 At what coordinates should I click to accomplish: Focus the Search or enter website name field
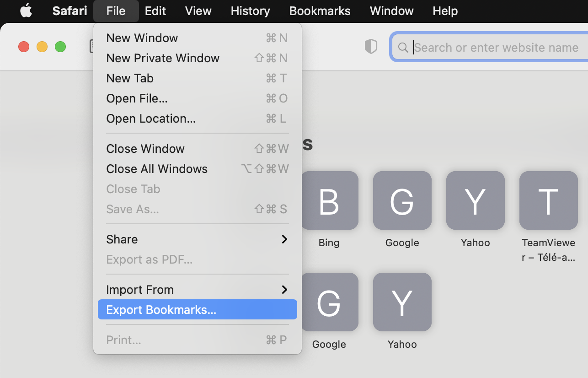tap(490, 47)
